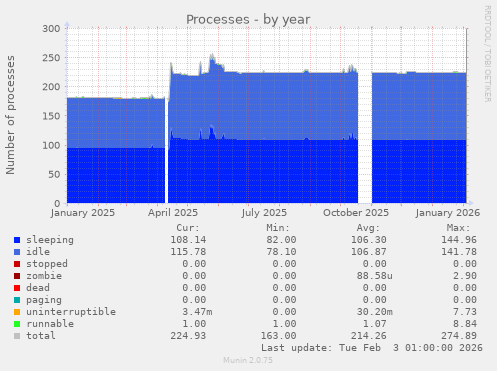The width and height of the screenshot is (497, 371).
Task: Click the 100 y-axis tick label
Action: (51, 146)
